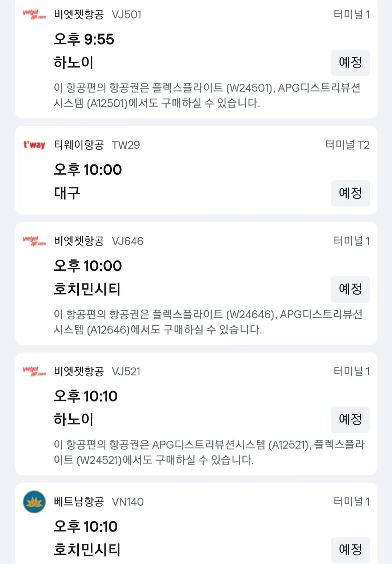Select the 예정 status for flight VN140
Image resolution: width=392 pixels, height=564 pixels.
[350, 550]
